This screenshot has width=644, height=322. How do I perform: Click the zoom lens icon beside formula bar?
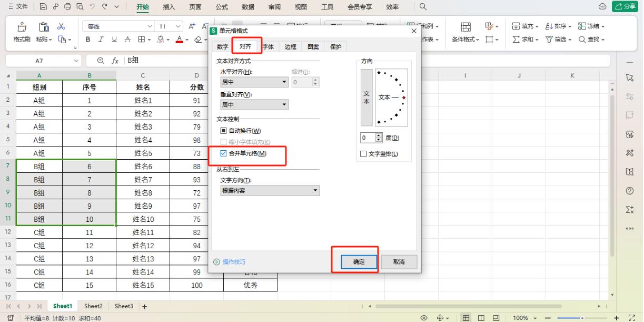tap(101, 61)
